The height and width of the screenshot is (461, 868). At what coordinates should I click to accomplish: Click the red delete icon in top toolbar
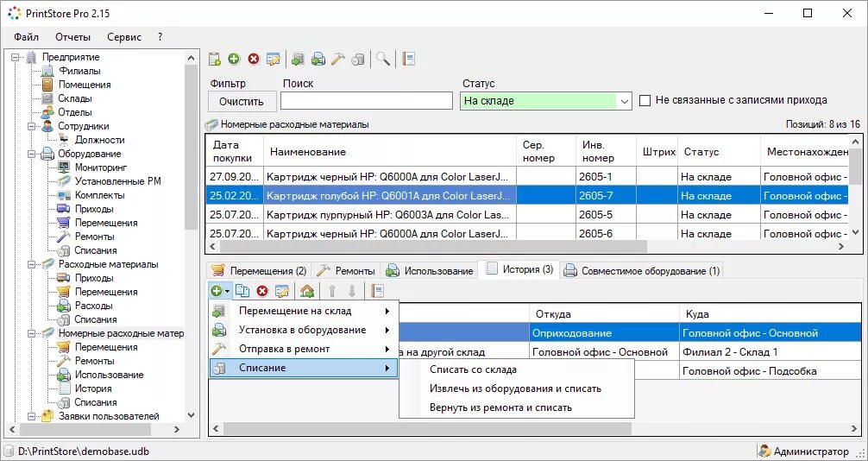pos(254,59)
